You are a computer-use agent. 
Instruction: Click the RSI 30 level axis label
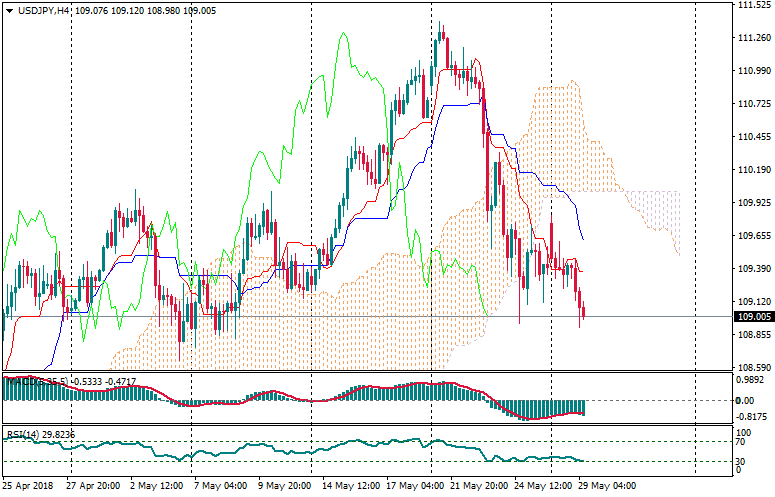(742, 461)
